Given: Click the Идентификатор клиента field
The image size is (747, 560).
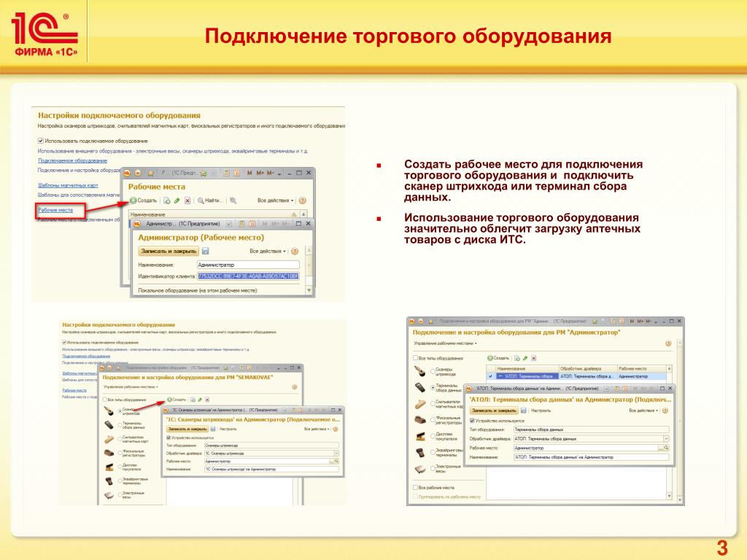Looking at the screenshot, I should pos(248,276).
